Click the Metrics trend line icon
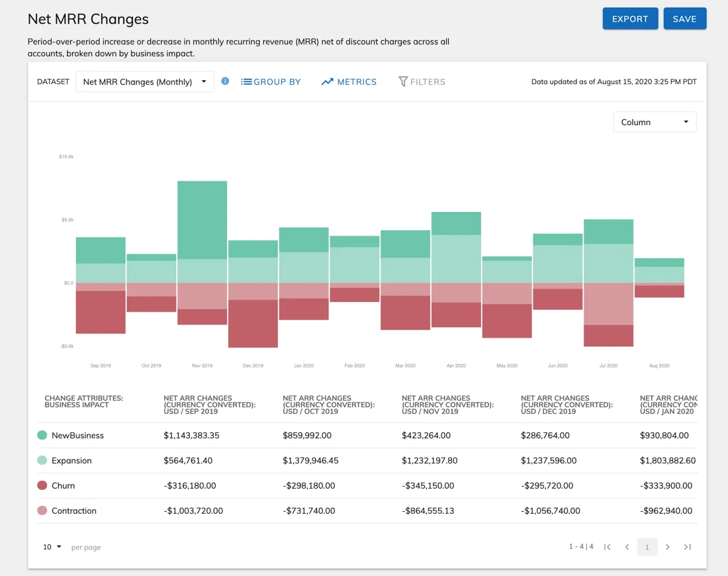728x576 pixels. pyautogui.click(x=328, y=81)
